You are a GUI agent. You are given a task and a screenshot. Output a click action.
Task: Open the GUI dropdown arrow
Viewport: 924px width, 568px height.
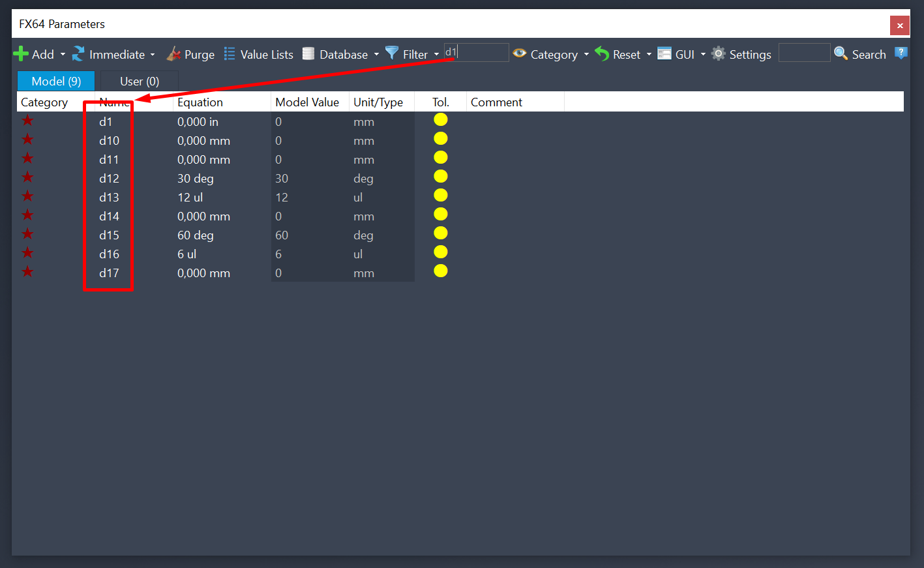coord(703,55)
